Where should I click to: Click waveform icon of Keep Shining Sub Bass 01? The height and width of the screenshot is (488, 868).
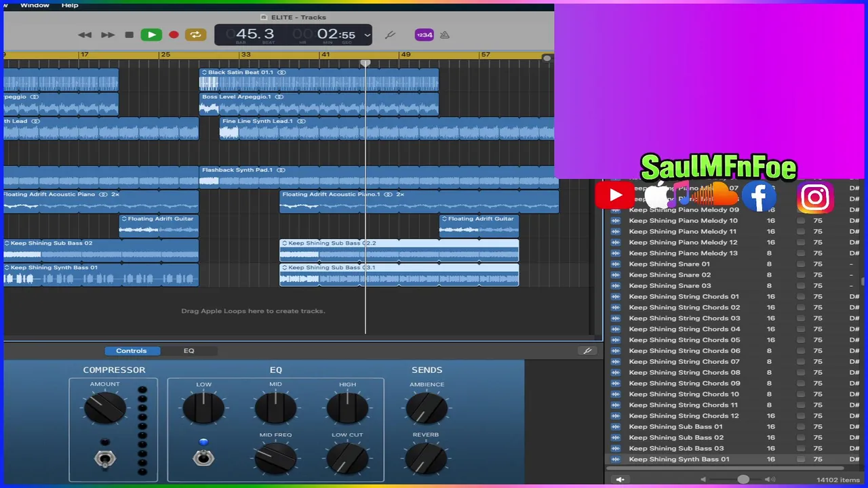coord(616,426)
